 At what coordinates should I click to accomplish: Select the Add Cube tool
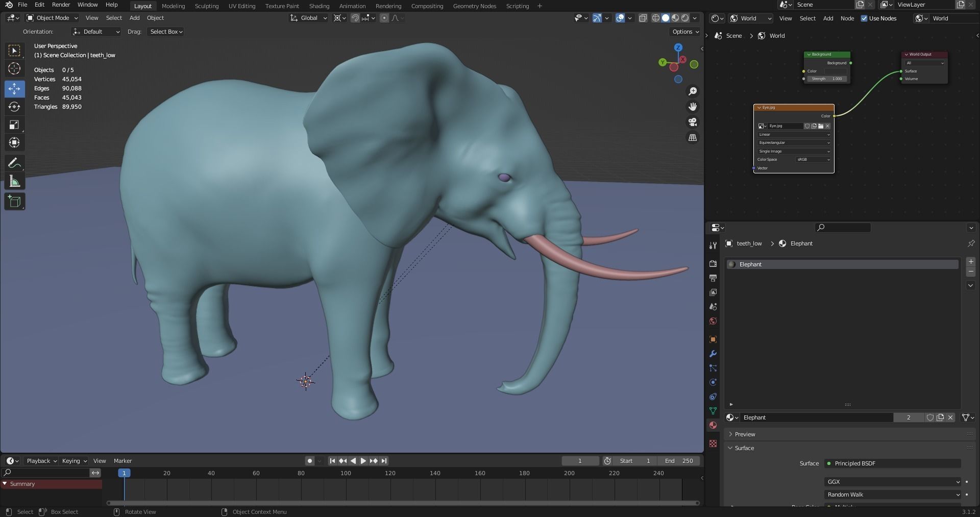(14, 202)
